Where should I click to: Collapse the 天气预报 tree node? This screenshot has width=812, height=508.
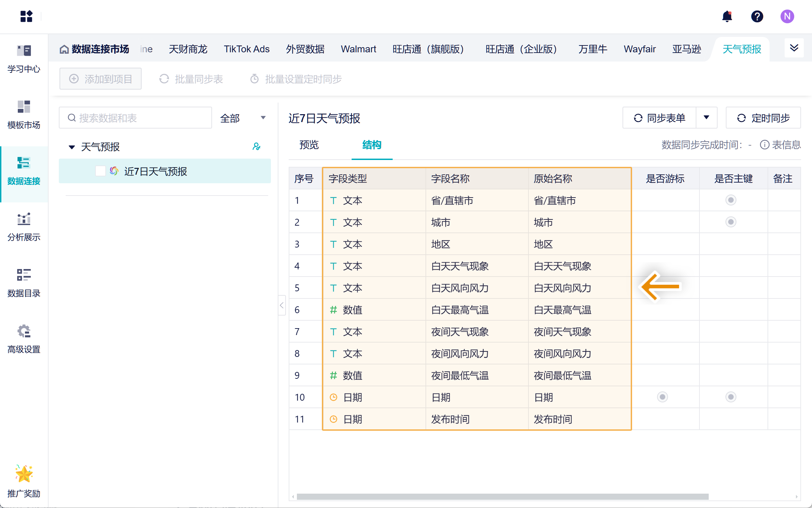[71, 147]
